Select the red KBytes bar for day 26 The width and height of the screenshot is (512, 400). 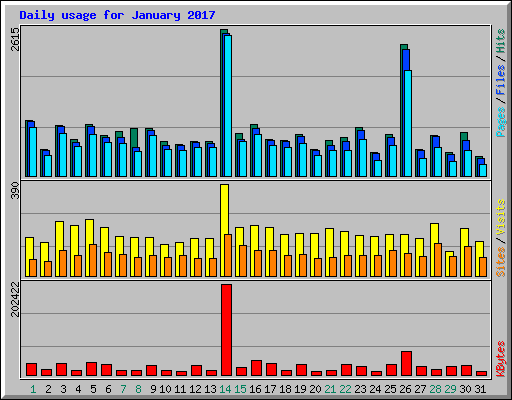407,363
